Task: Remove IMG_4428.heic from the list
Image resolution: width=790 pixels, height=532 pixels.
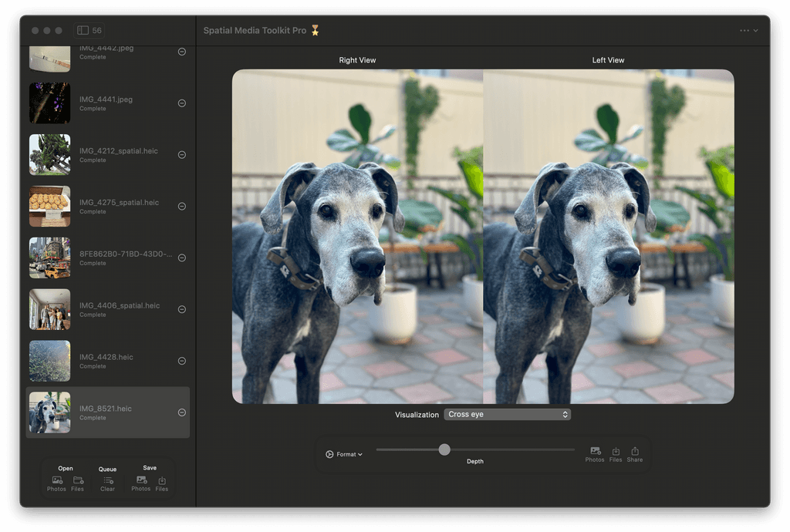Action: [181, 361]
